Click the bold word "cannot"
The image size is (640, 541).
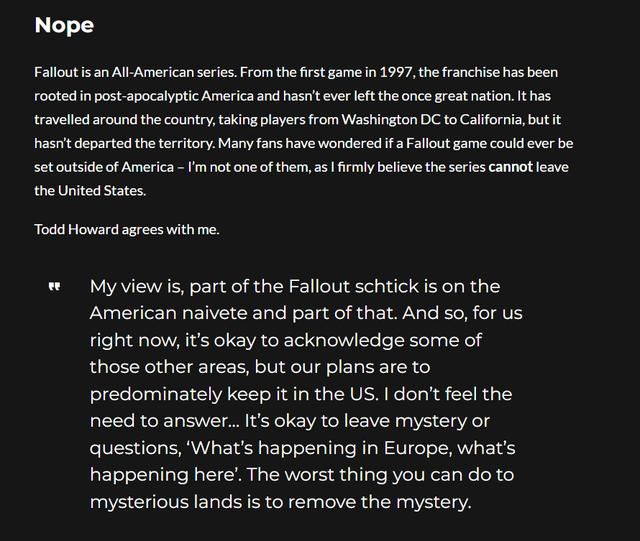click(x=510, y=167)
